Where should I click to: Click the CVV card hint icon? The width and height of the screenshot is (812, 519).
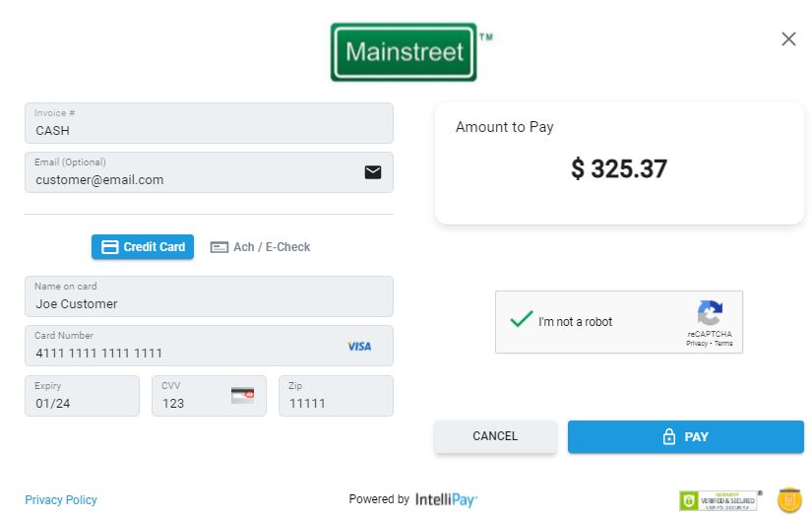click(x=242, y=396)
